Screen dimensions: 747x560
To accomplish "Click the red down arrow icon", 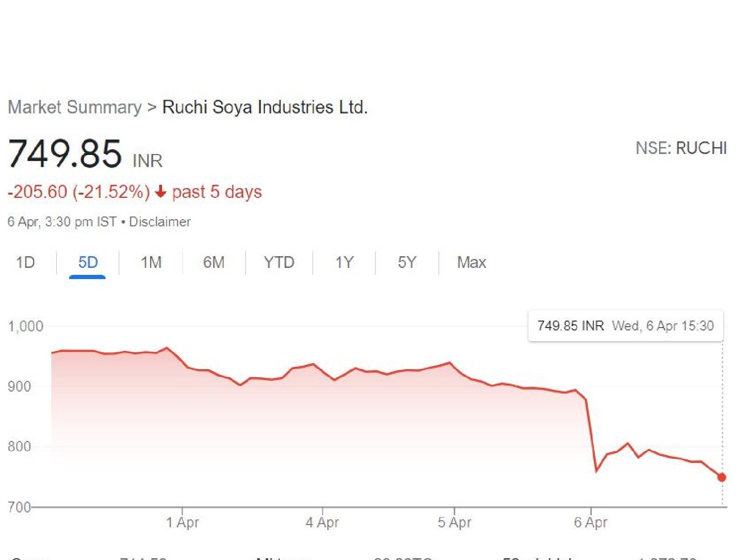I will pos(161,192).
